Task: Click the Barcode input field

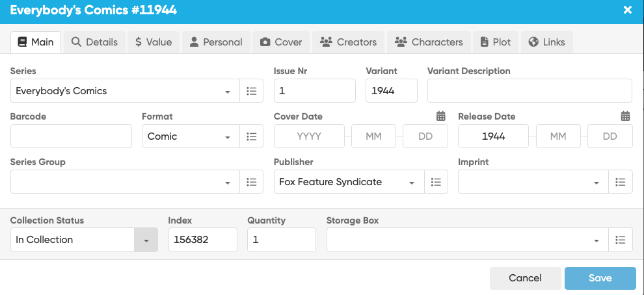Action: point(71,136)
